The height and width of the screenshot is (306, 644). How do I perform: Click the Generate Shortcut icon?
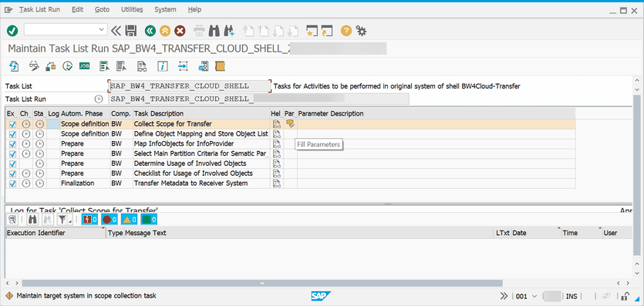click(x=326, y=30)
